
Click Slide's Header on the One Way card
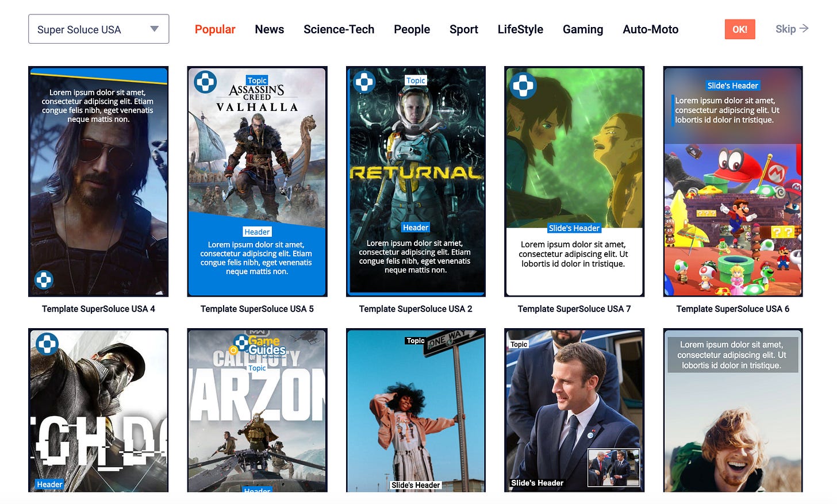pos(416,485)
